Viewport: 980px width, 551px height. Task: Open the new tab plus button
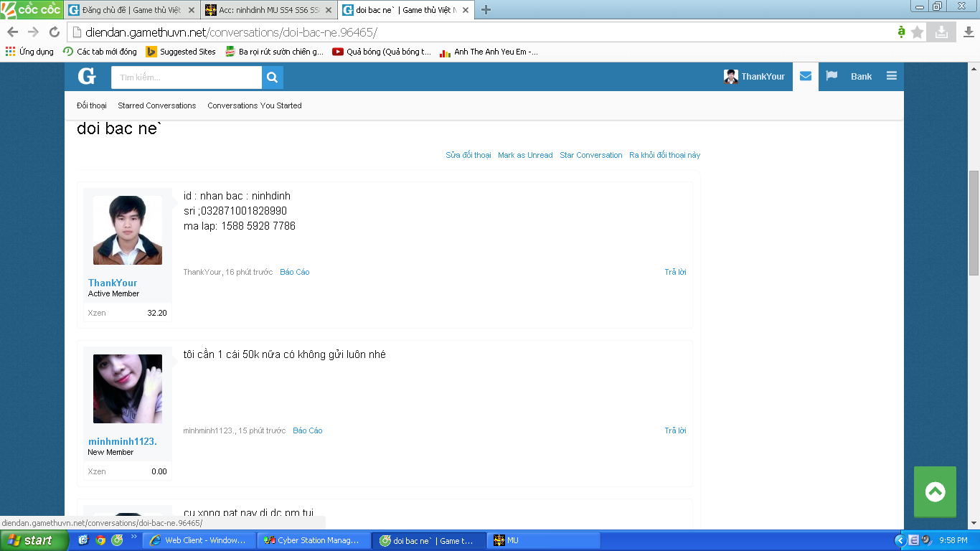click(x=486, y=10)
